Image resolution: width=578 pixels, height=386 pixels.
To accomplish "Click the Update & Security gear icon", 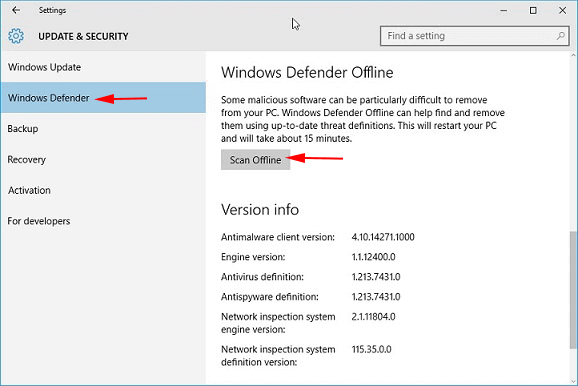I will coord(16,36).
